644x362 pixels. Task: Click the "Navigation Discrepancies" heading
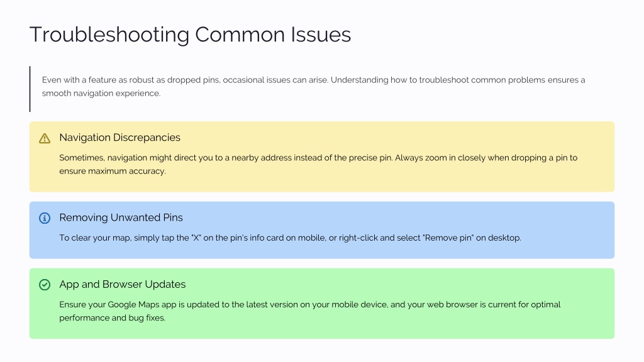(x=119, y=138)
